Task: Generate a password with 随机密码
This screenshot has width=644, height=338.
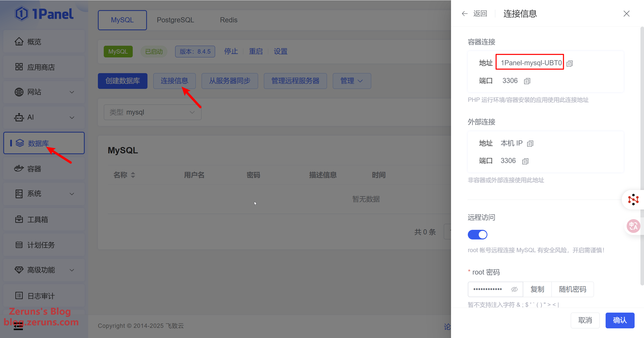Action: 573,289
